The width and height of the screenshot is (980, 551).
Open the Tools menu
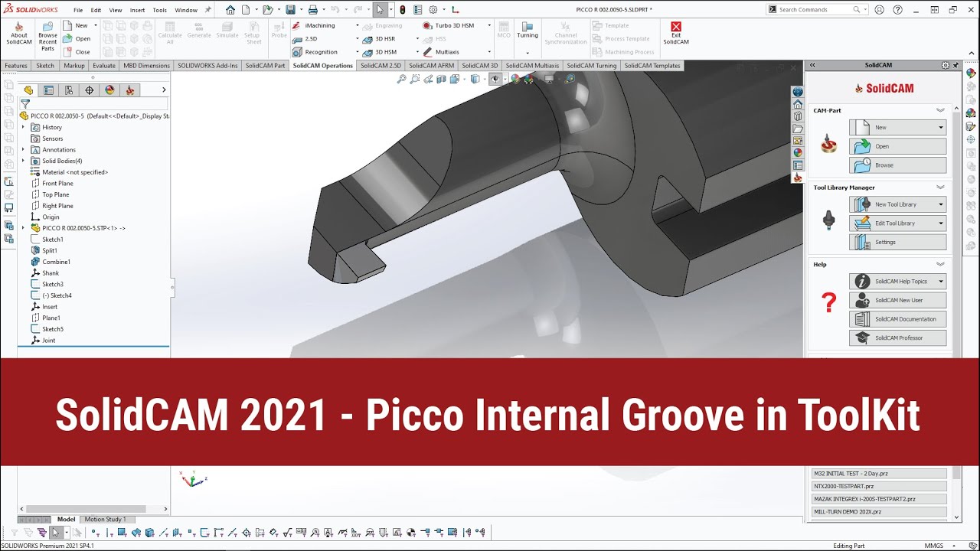pyautogui.click(x=159, y=10)
